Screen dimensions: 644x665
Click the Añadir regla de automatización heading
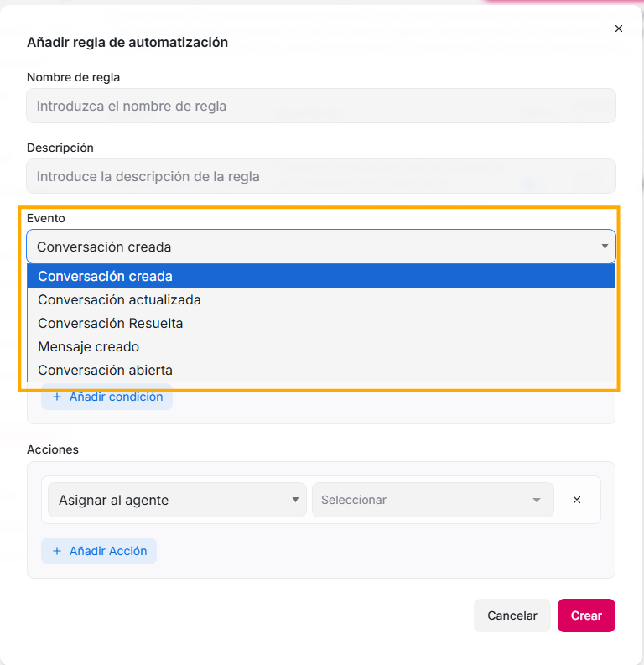click(x=127, y=42)
